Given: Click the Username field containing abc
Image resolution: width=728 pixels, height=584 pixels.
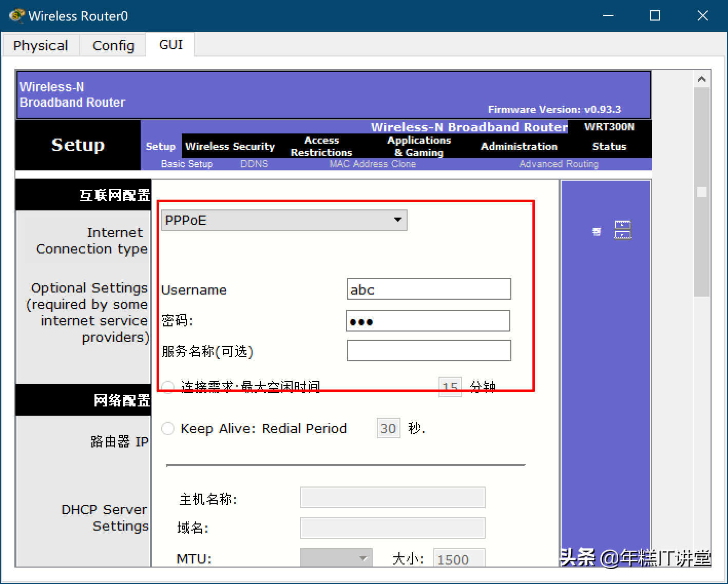Looking at the screenshot, I should (429, 289).
